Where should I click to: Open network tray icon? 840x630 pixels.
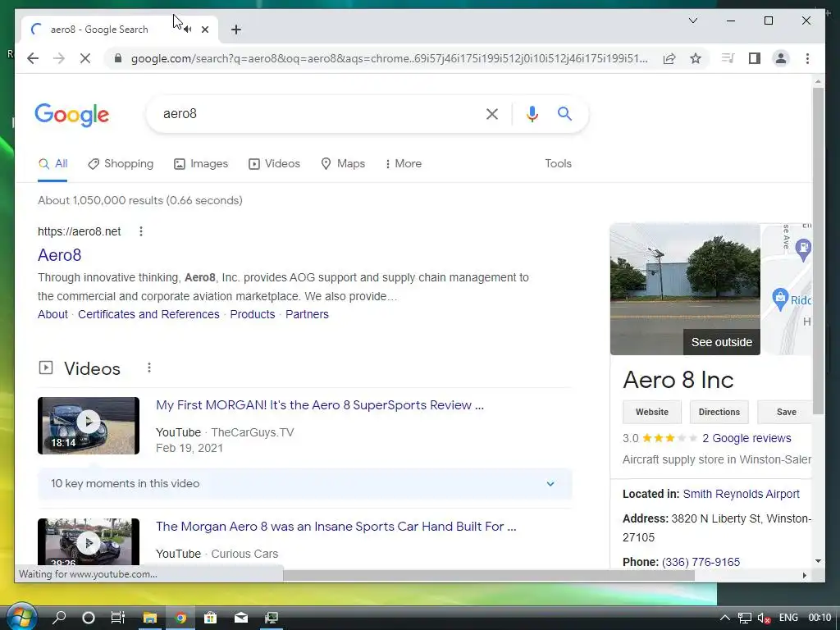745,618
